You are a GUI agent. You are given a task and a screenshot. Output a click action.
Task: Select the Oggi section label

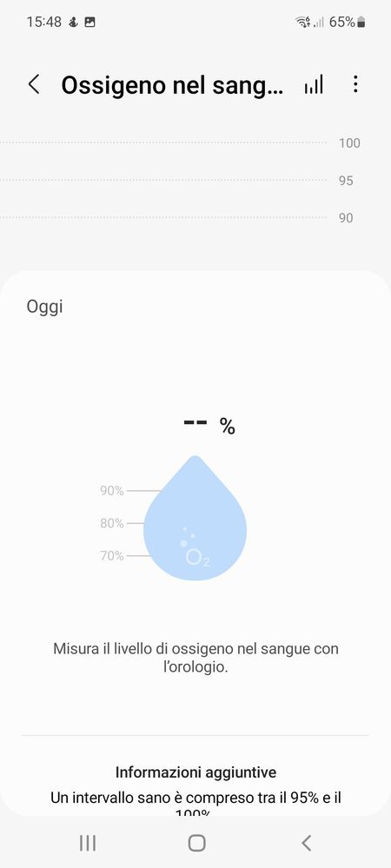45,308
